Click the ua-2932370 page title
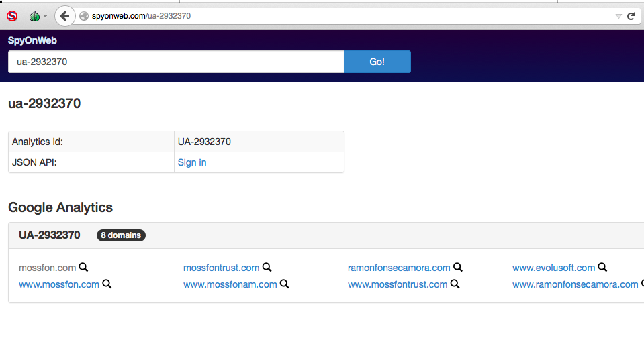644x338 pixels. (x=44, y=103)
